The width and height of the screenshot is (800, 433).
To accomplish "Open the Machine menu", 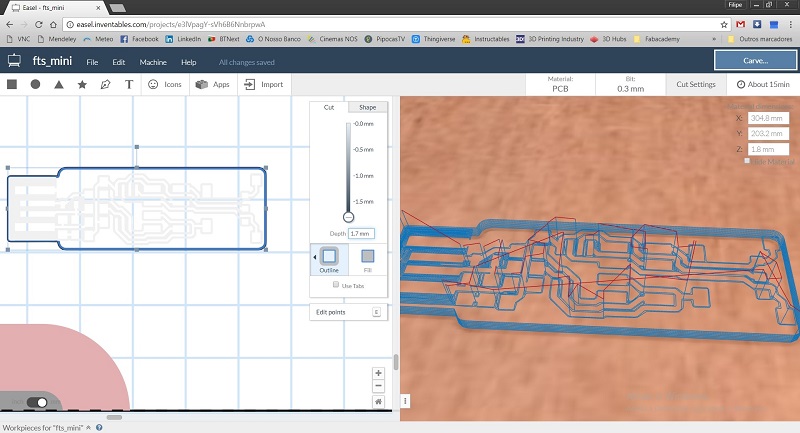I will [x=153, y=62].
